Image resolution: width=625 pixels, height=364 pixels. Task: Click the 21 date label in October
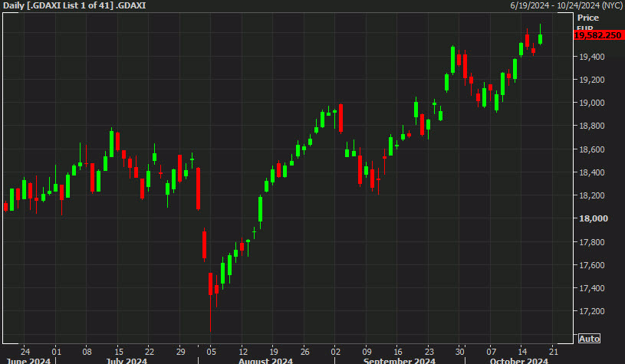click(x=553, y=352)
